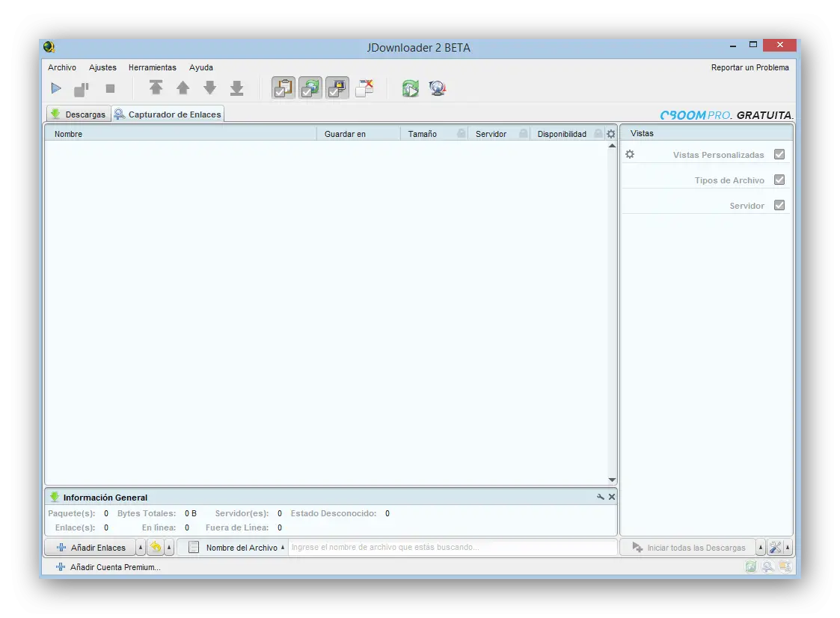Toggle premium usage with the monitor and lock icon
This screenshot has width=840, height=618.
[x=337, y=88]
